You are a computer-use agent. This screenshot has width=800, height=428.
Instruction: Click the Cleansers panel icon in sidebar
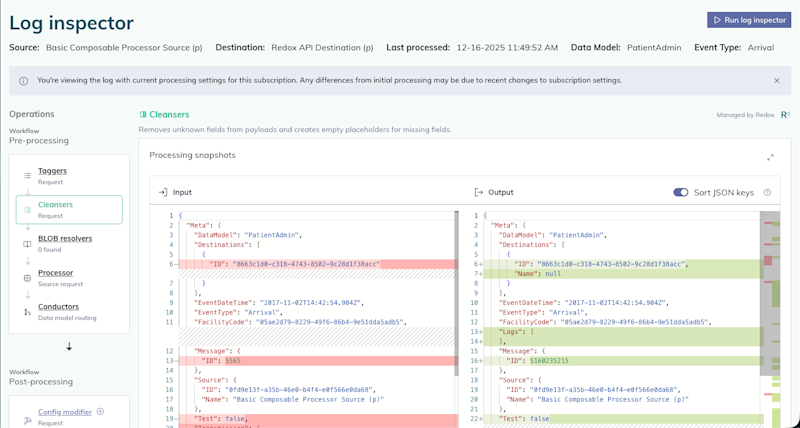pos(27,210)
